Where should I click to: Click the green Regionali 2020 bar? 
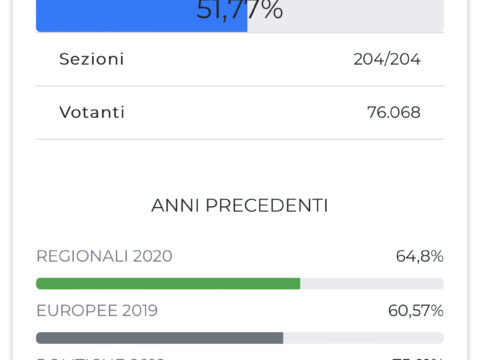168,284
